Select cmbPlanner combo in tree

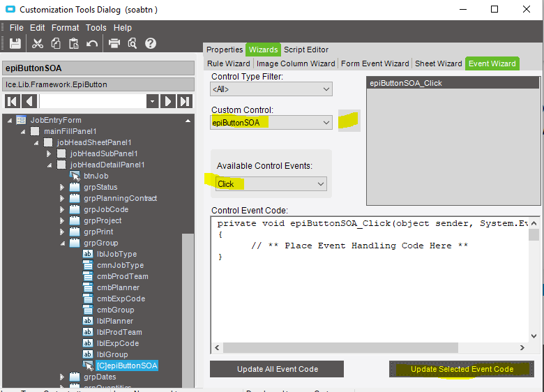(118, 287)
